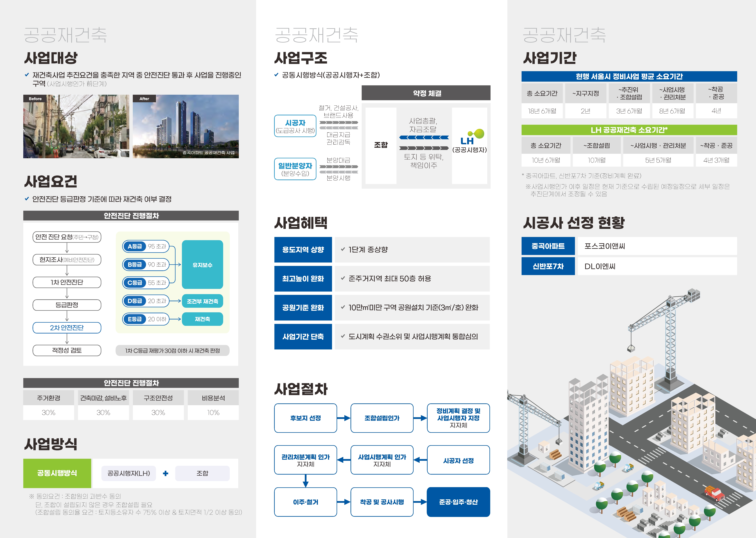This screenshot has width=756, height=538.
Task: Click the E등급 badge
Action: point(135,319)
